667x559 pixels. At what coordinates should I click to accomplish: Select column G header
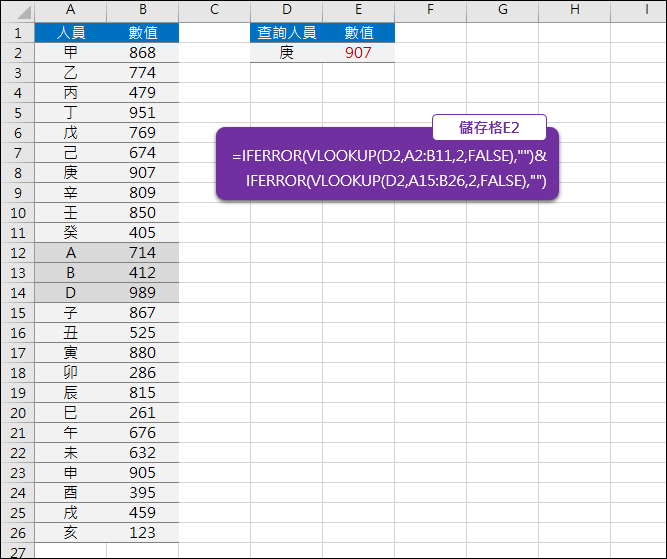click(502, 11)
